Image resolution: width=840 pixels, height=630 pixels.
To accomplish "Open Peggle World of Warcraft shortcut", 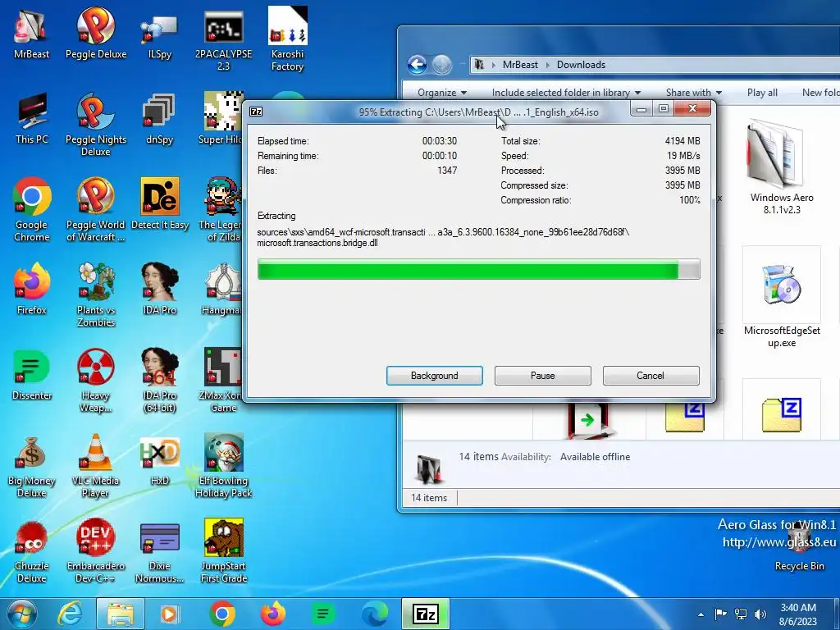I will click(96, 210).
